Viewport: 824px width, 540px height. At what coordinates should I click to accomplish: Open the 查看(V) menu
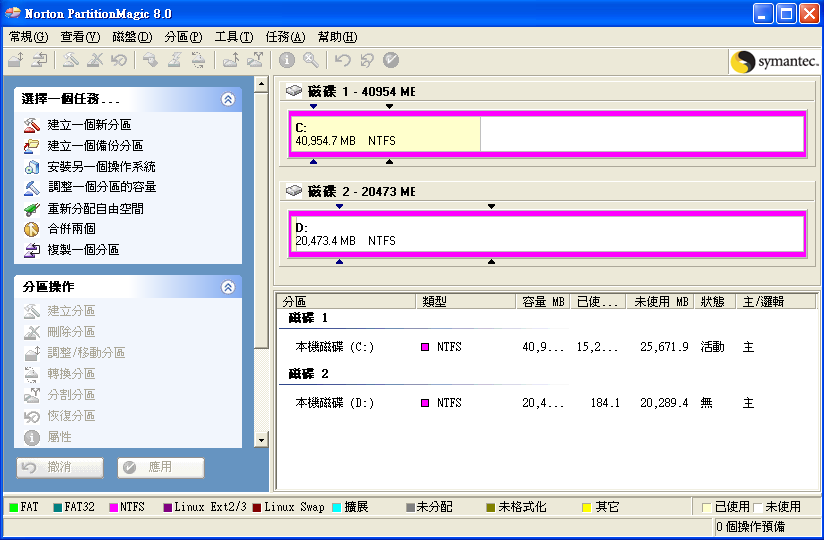click(x=80, y=37)
